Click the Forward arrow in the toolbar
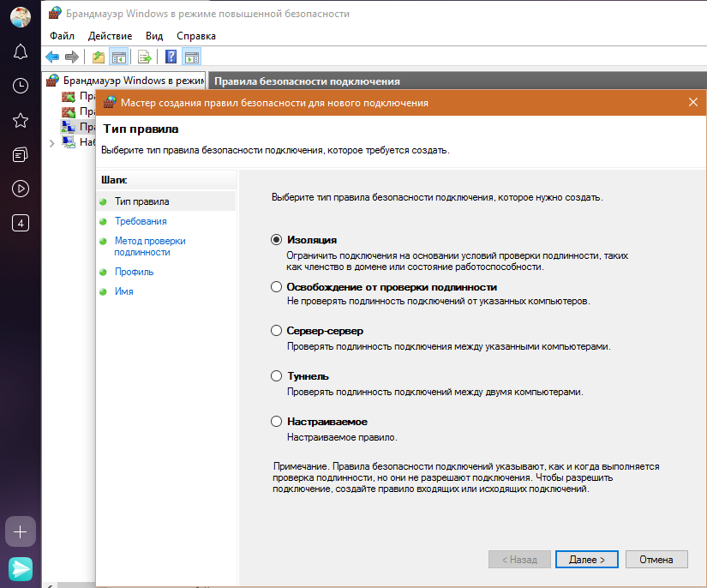The height and width of the screenshot is (588, 707). click(72, 57)
